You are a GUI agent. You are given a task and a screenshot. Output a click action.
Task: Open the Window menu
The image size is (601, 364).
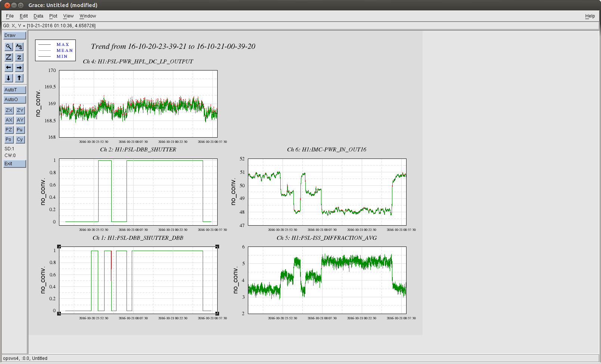coord(88,16)
